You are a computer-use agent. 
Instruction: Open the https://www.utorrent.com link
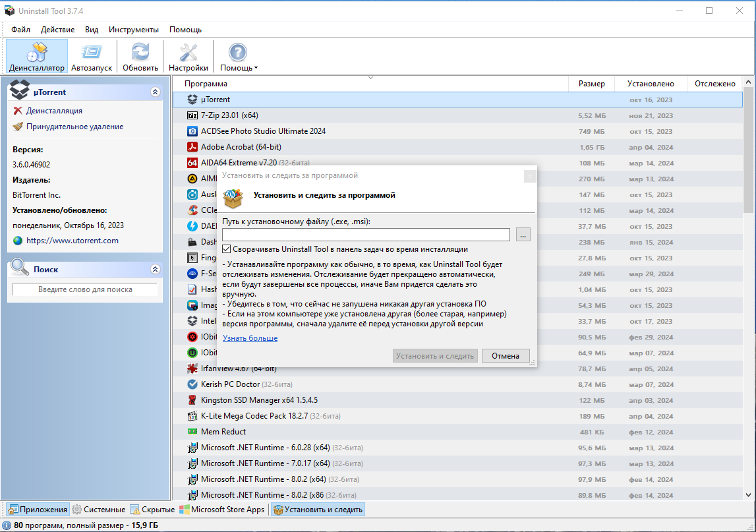73,241
